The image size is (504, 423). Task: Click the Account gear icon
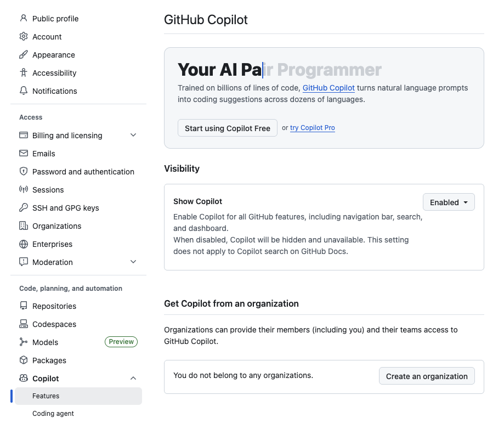(24, 37)
